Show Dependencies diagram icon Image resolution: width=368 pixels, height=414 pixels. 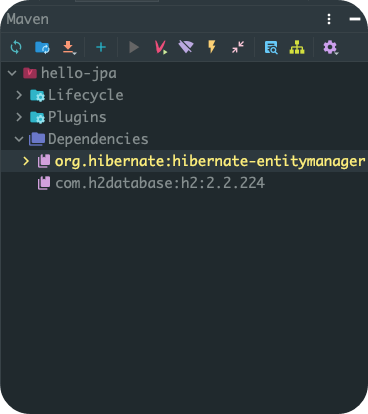point(297,47)
